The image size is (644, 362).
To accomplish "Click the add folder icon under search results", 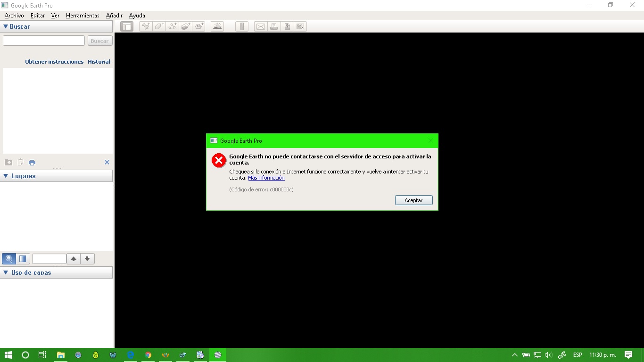I will 8,163.
